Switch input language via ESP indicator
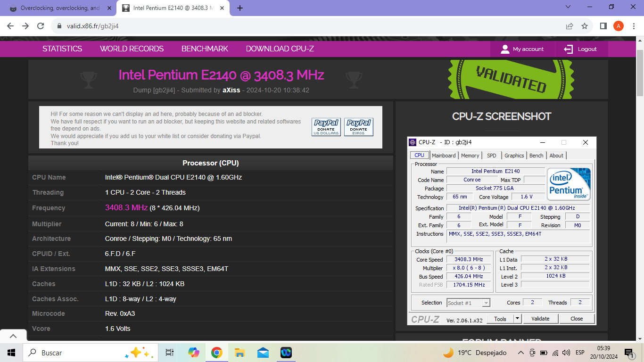The width and height of the screenshot is (644, 362). [x=580, y=353]
